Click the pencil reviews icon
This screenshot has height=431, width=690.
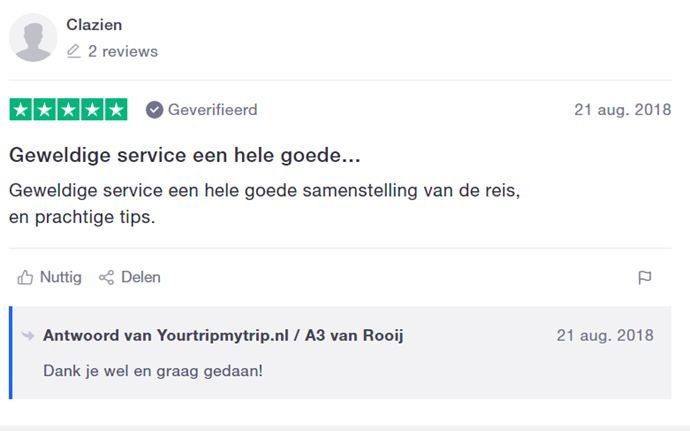[x=73, y=51]
